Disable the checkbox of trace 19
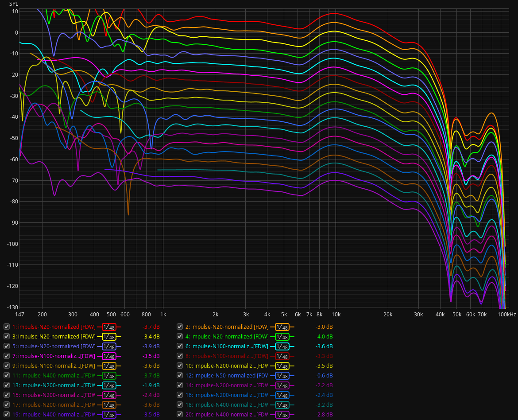This screenshot has height=420, width=518. (6, 414)
